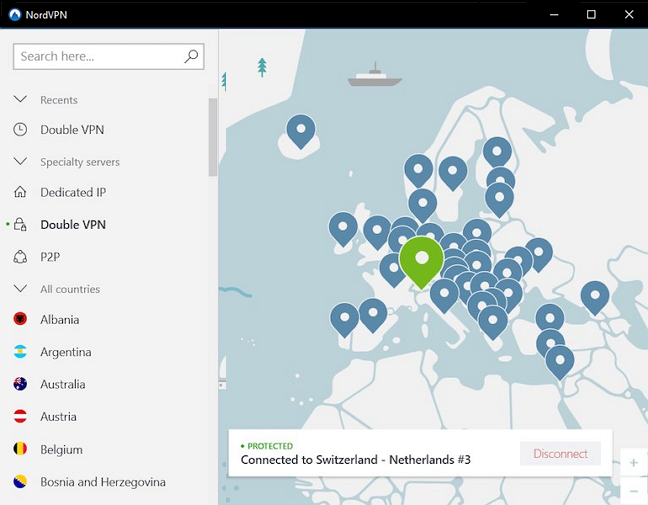Image resolution: width=648 pixels, height=505 pixels.
Task: Select P2P specialty servers
Action: 50,257
